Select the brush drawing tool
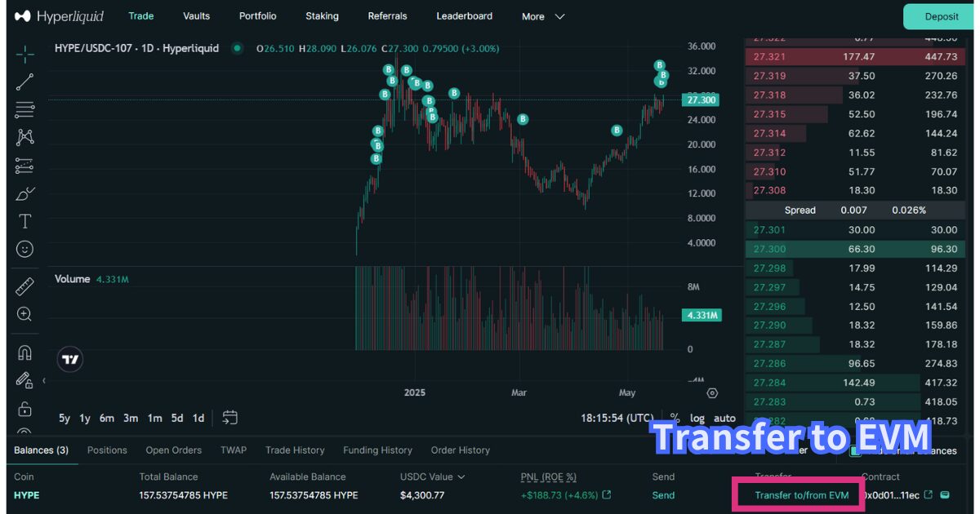 [25, 193]
